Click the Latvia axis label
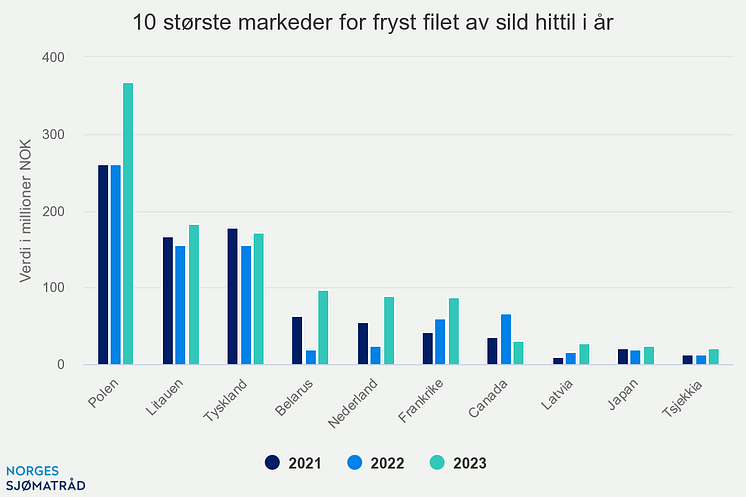Screen dimensions: 746x497 pos(557,394)
